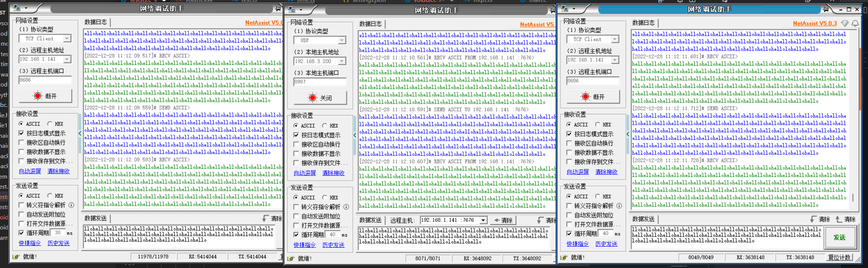The height and width of the screenshot is (268, 868).
Task: Click the info icon next to 转义符指令解析 in leftmost window
Action: click(71, 205)
